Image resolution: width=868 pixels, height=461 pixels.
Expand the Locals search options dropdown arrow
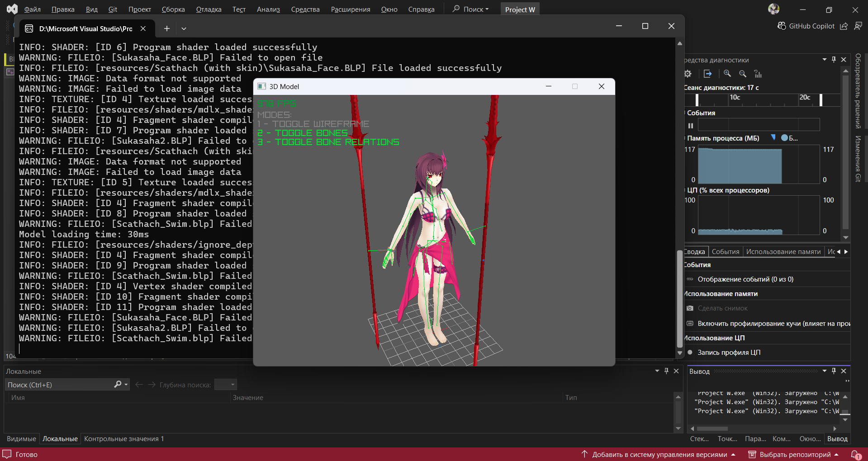pyautogui.click(x=126, y=385)
